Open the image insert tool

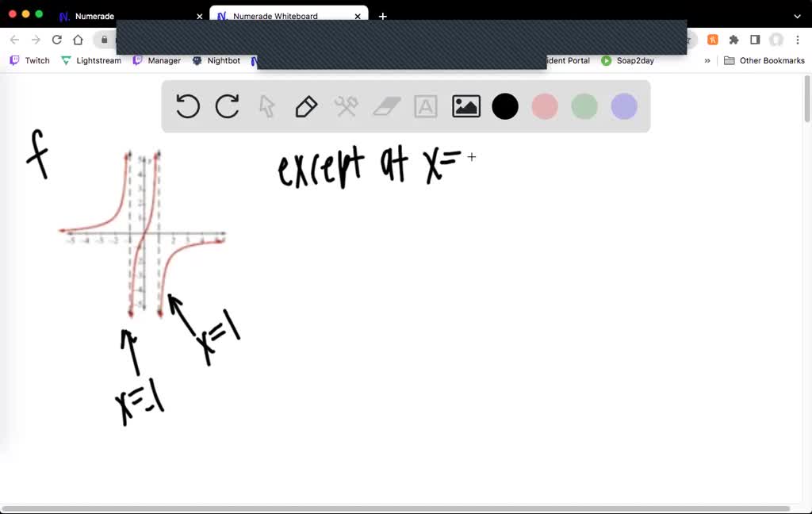(465, 105)
